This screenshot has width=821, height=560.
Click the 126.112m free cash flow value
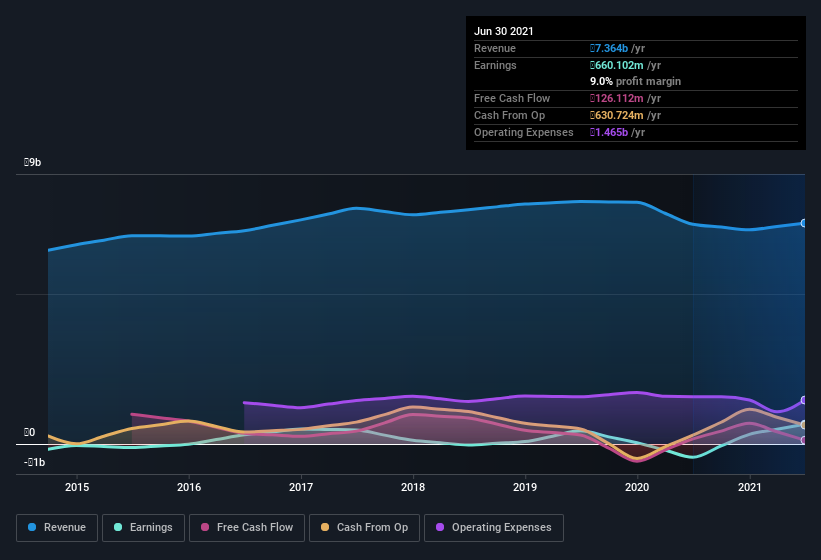coord(617,98)
